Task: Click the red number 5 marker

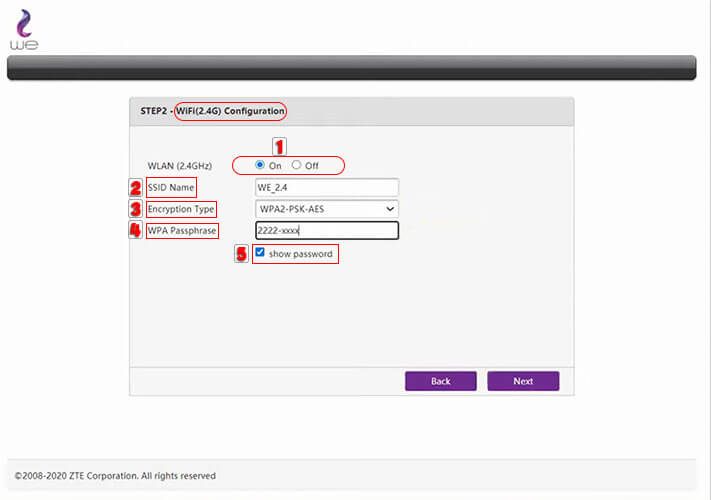Action: [241, 254]
